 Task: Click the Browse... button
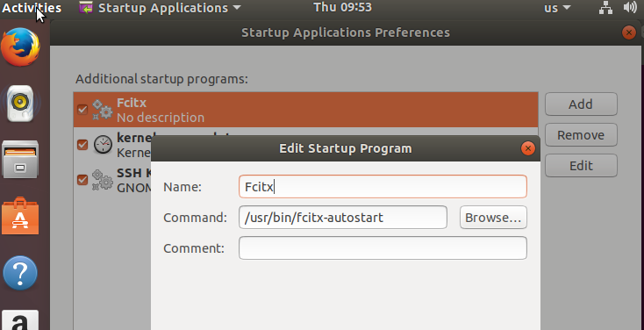[493, 218]
